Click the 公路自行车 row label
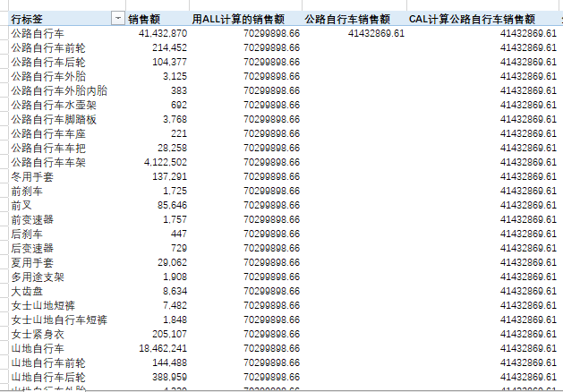Screen dimensions: 563x392 (38, 33)
